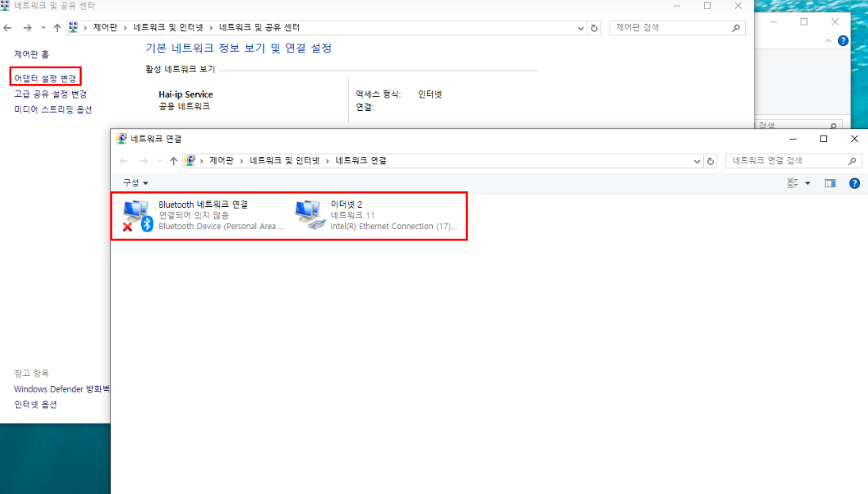Click 네트워크 및 인터넷 breadcrumb in 네트워크 연결
Viewport: 868px width, 494px height.
pyautogui.click(x=285, y=161)
